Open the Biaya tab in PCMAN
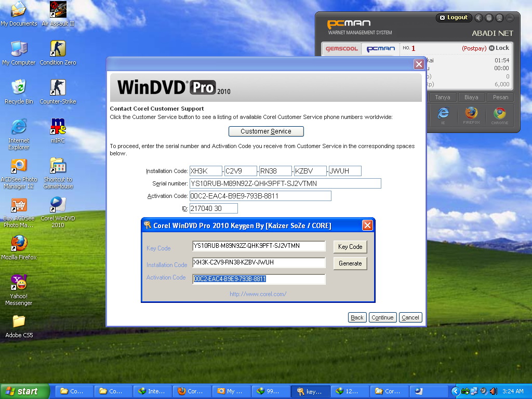The height and width of the screenshot is (399, 532). click(471, 97)
